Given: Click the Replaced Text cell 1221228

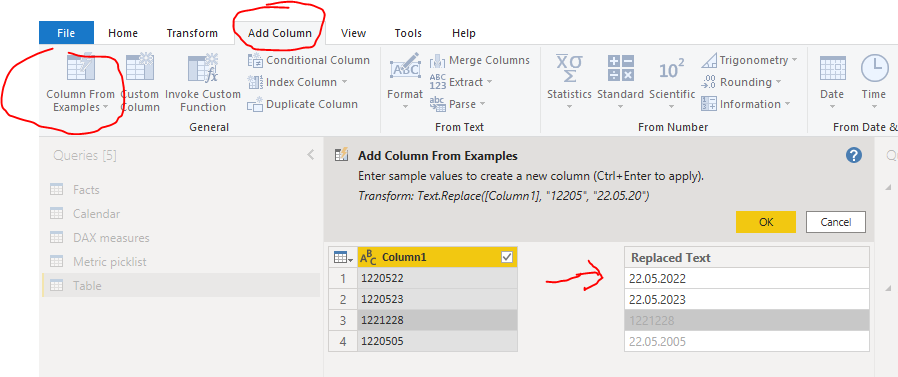Looking at the screenshot, I should tap(747, 320).
